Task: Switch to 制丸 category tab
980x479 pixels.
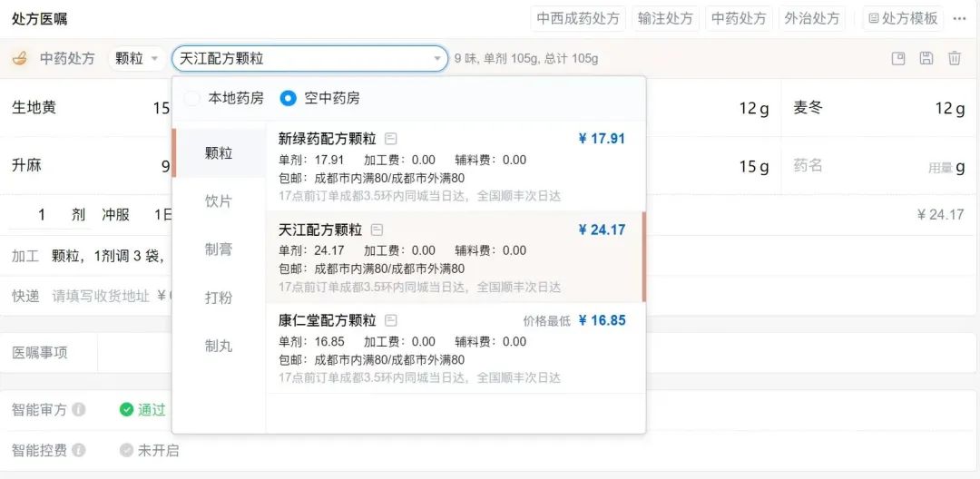Action: (219, 346)
